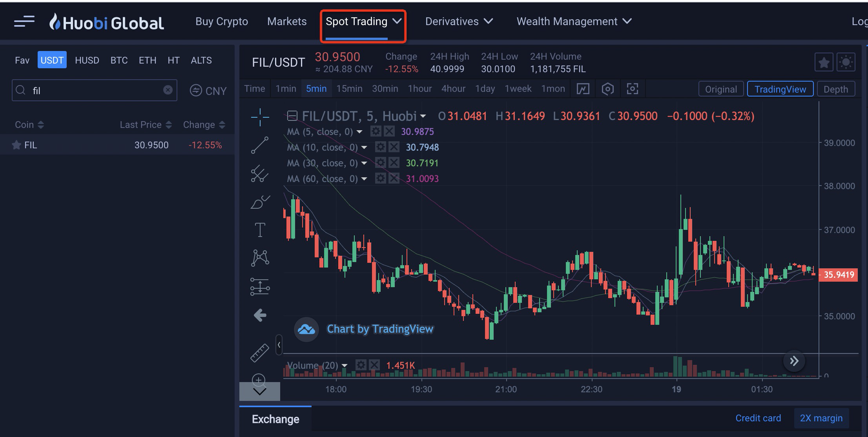Collapse the drawing toolbar side handle
Image resolution: width=868 pixels, height=437 pixels.
[279, 345]
